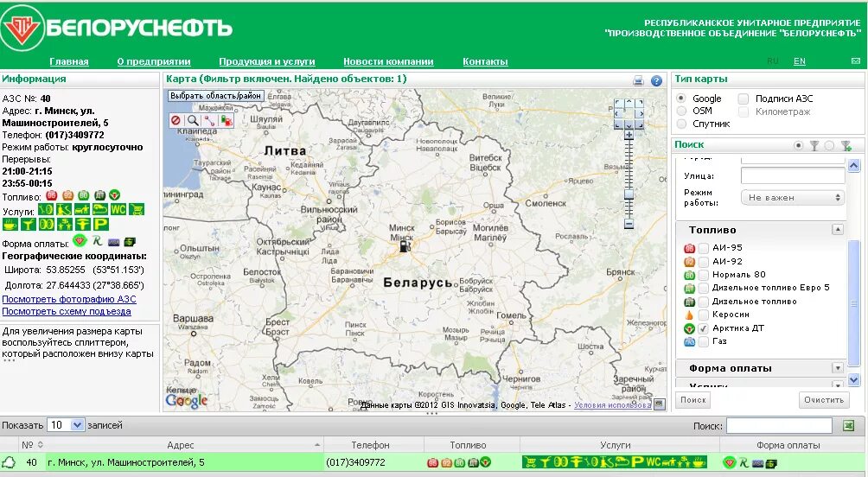Select the magnifier zoom tool on the map toolbar
This screenshot has width=868, height=477.
[193, 120]
